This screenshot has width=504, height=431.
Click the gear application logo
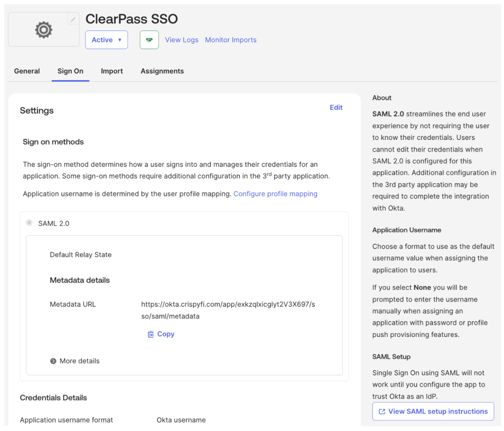(43, 31)
